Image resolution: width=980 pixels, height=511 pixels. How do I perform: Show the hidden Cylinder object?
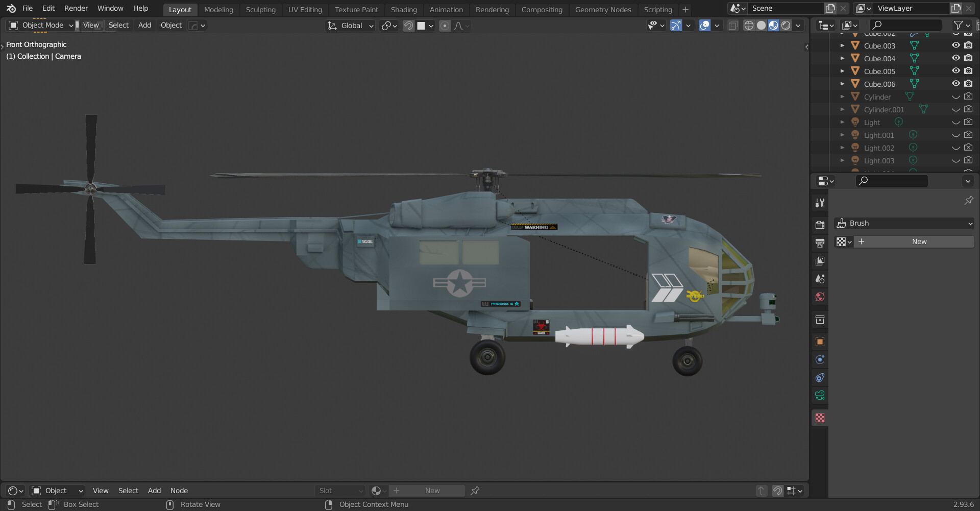pos(955,96)
